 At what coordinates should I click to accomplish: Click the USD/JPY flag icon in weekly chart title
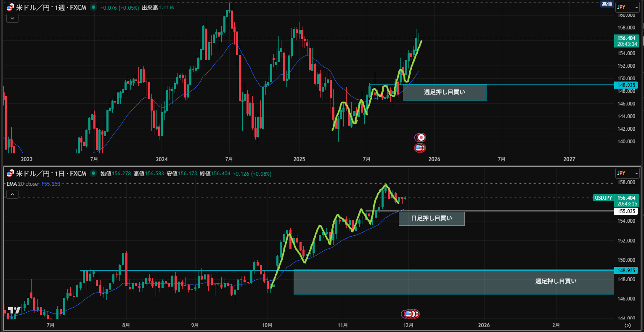pos(10,8)
